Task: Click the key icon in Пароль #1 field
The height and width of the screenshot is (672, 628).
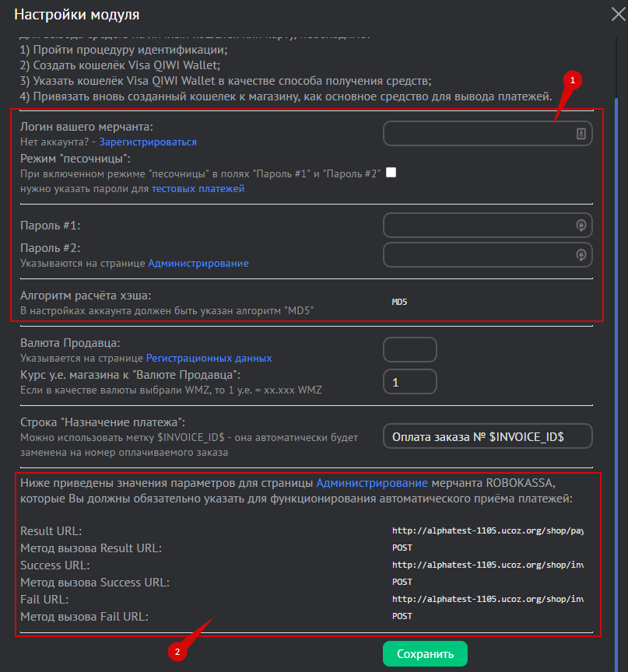Action: (581, 226)
